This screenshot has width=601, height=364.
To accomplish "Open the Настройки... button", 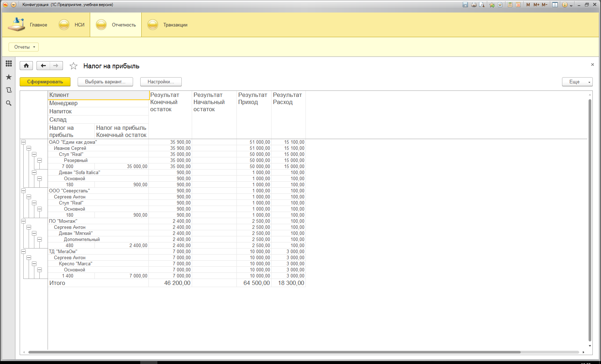I will point(161,82).
